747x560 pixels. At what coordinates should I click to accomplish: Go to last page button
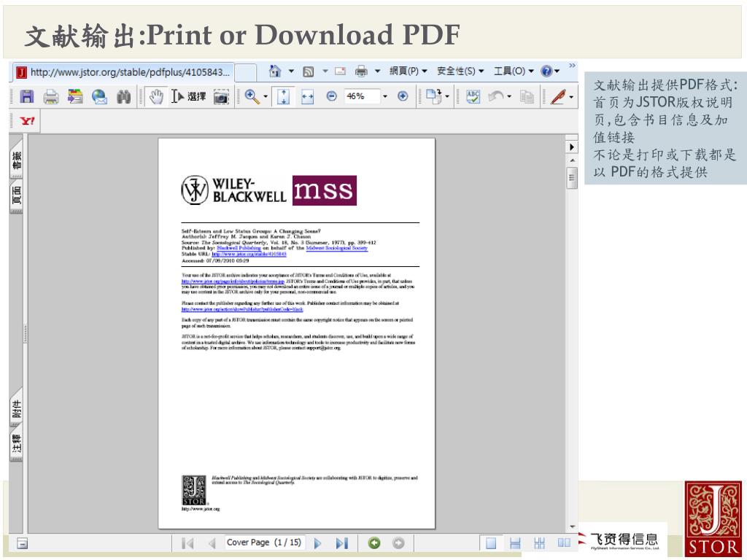[x=341, y=542]
